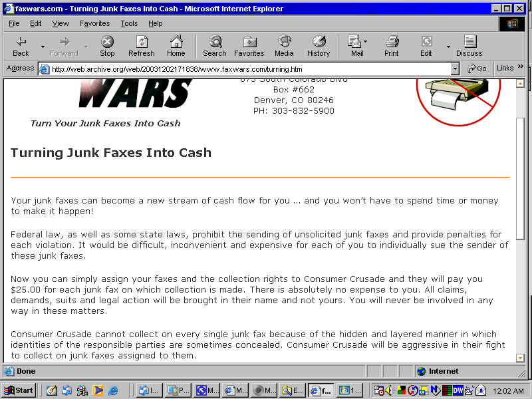Click the vertical scrollbar thumb
The height and width of the screenshot is (399, 532).
pyautogui.click(x=520, y=178)
